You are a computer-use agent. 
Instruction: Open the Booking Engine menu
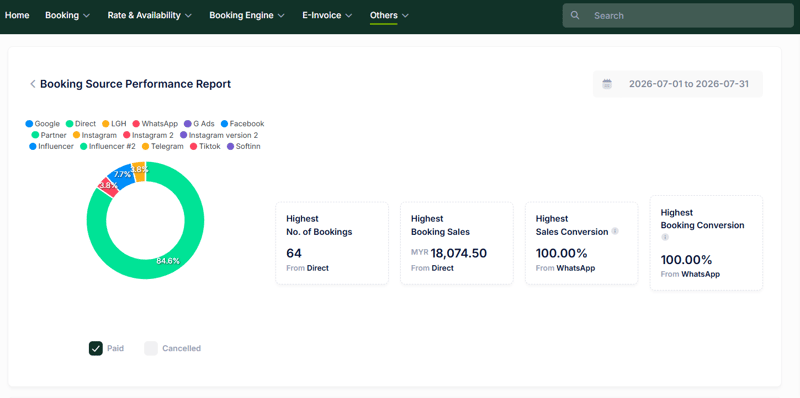pyautogui.click(x=247, y=15)
